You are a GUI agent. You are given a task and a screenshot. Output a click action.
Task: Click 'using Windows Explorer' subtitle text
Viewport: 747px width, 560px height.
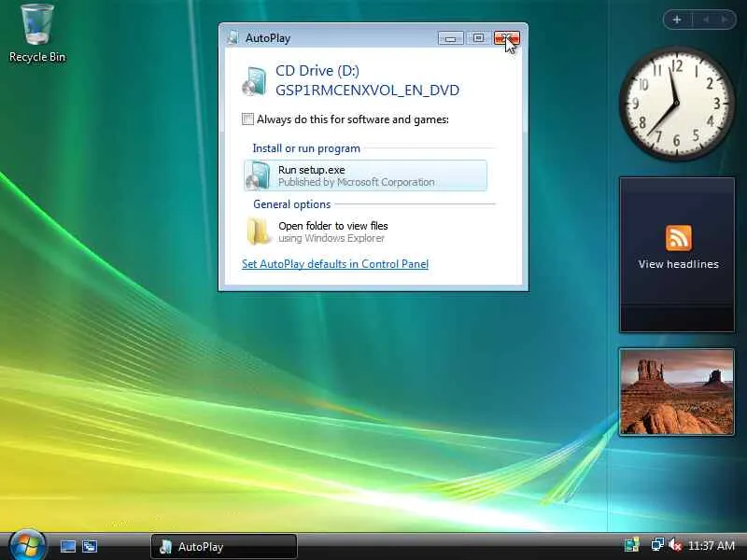pos(331,238)
